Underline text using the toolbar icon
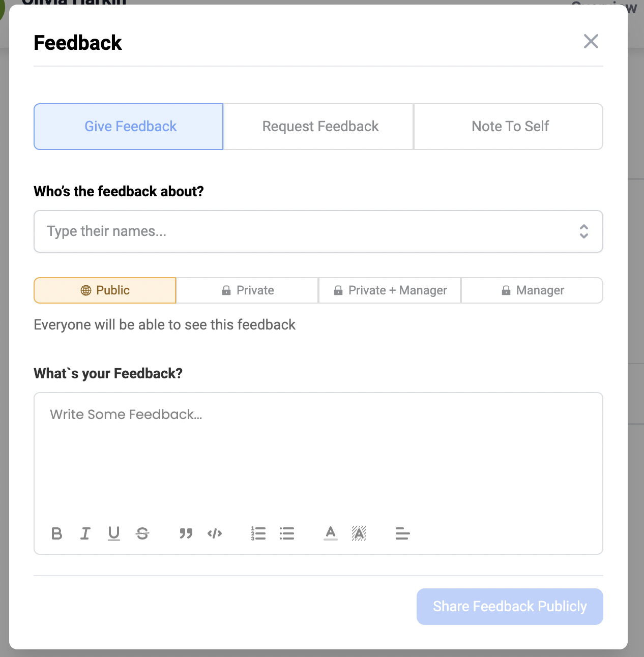The width and height of the screenshot is (644, 657). [x=114, y=533]
